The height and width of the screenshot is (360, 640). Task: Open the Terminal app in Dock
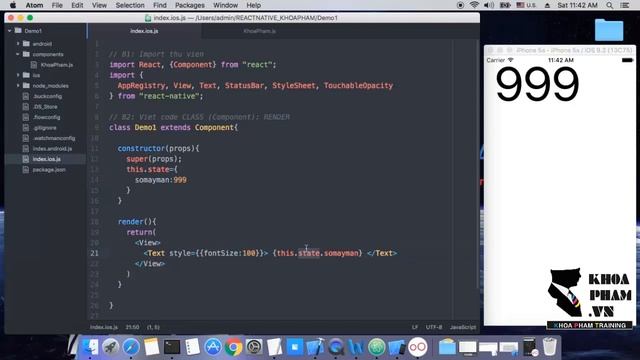(x=172, y=347)
